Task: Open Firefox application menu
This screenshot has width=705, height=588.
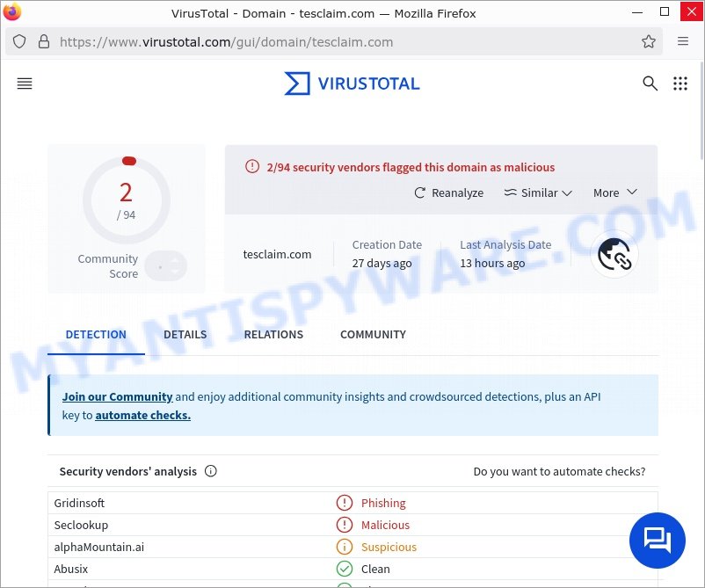Action: click(x=683, y=41)
